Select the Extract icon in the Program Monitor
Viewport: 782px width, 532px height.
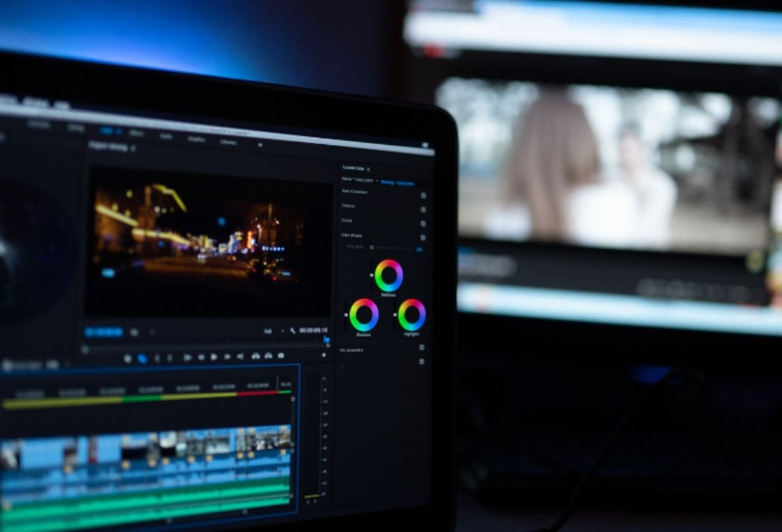click(x=268, y=357)
